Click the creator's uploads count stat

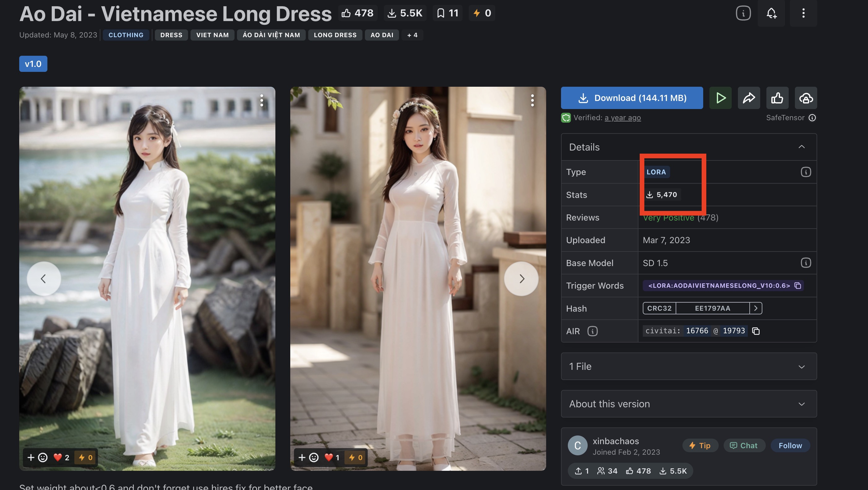click(x=581, y=471)
